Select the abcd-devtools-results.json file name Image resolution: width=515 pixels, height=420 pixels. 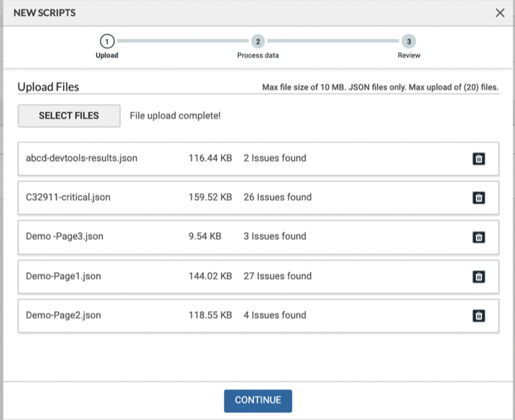pyautogui.click(x=81, y=158)
